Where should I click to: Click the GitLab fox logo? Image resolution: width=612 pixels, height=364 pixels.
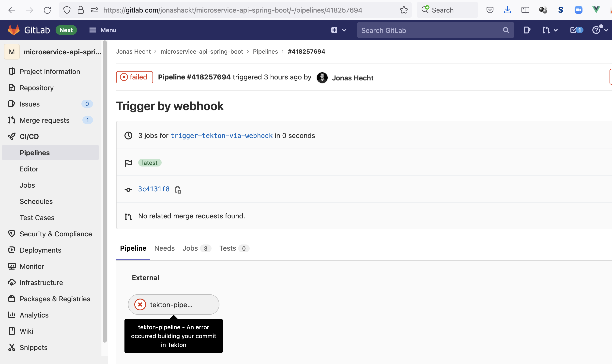(x=14, y=30)
